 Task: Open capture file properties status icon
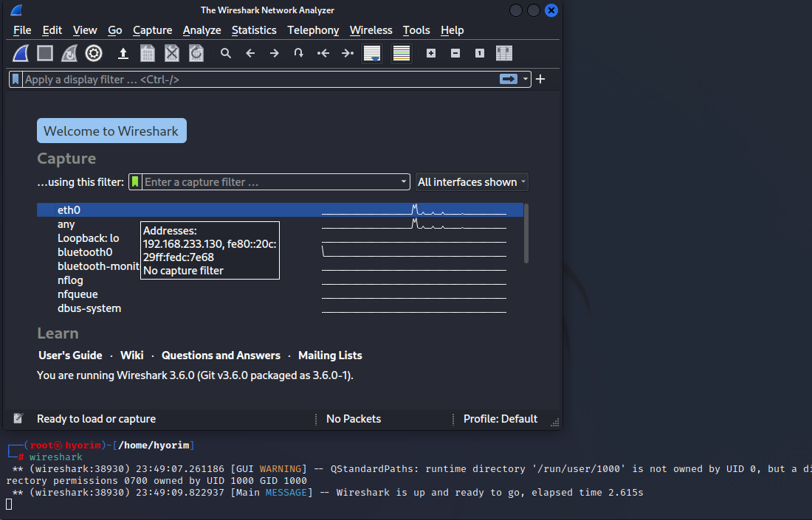[18, 418]
